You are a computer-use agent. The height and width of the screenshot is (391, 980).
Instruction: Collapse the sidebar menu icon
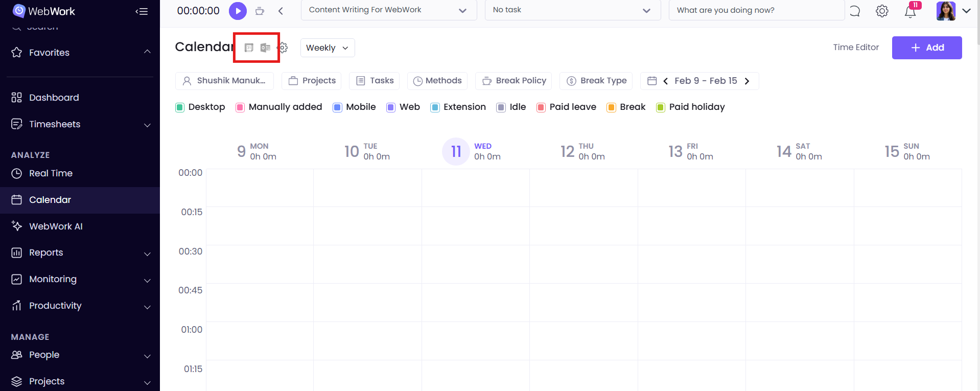pyautogui.click(x=142, y=11)
